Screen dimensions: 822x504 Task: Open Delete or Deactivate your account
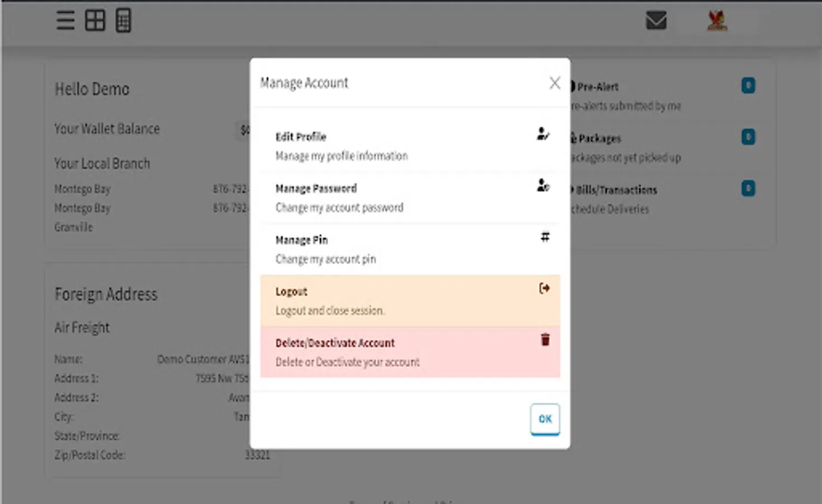(348, 352)
